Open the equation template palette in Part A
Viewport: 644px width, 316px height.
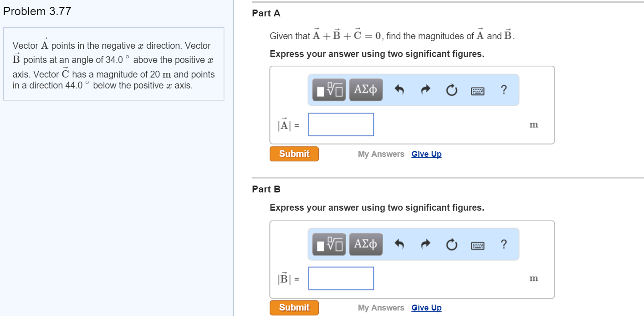(327, 90)
